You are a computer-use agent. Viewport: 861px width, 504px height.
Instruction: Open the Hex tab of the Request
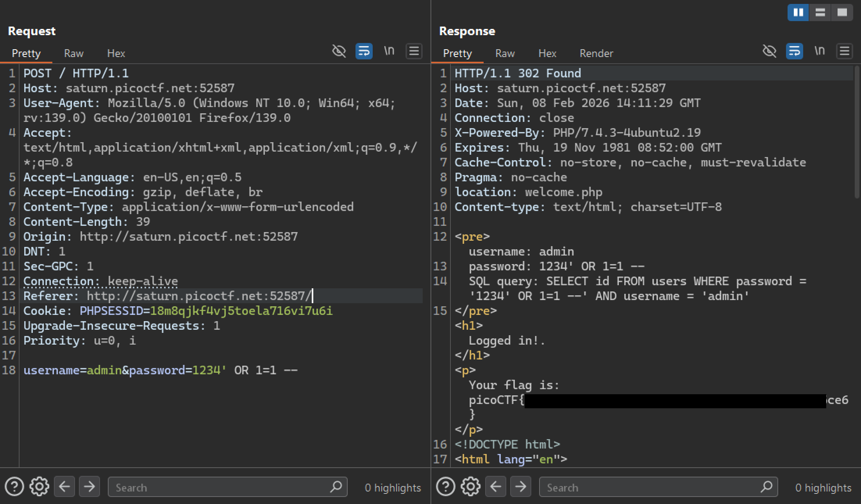point(116,53)
